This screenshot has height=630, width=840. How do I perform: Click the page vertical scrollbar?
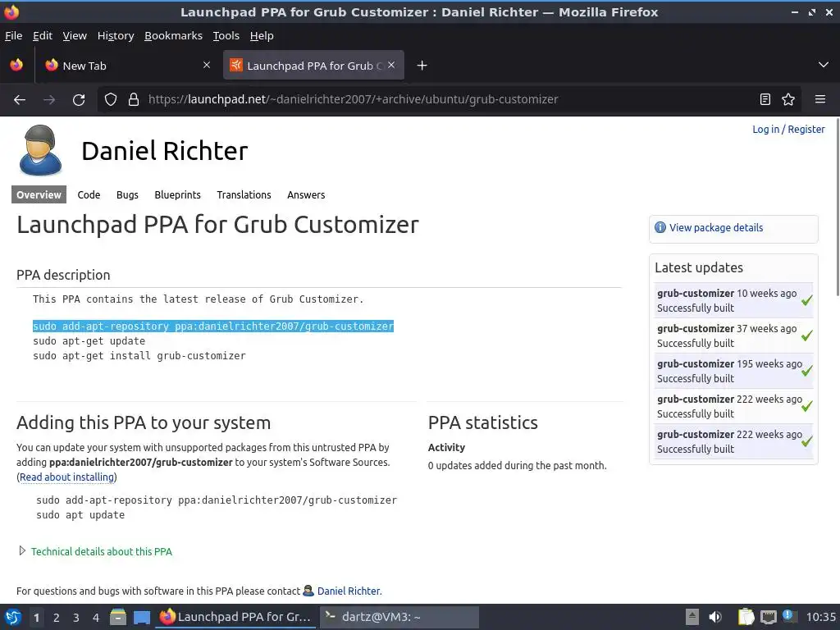click(837, 206)
